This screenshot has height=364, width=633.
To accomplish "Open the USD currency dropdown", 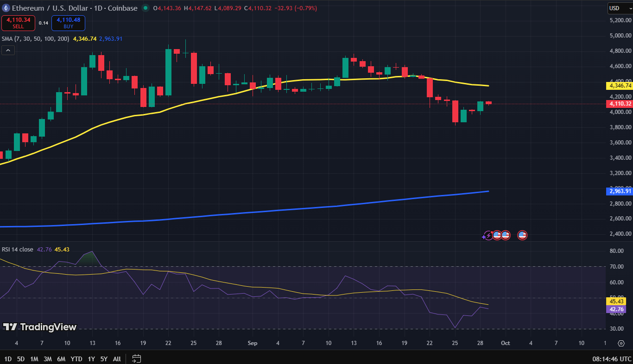I will 620,8.
